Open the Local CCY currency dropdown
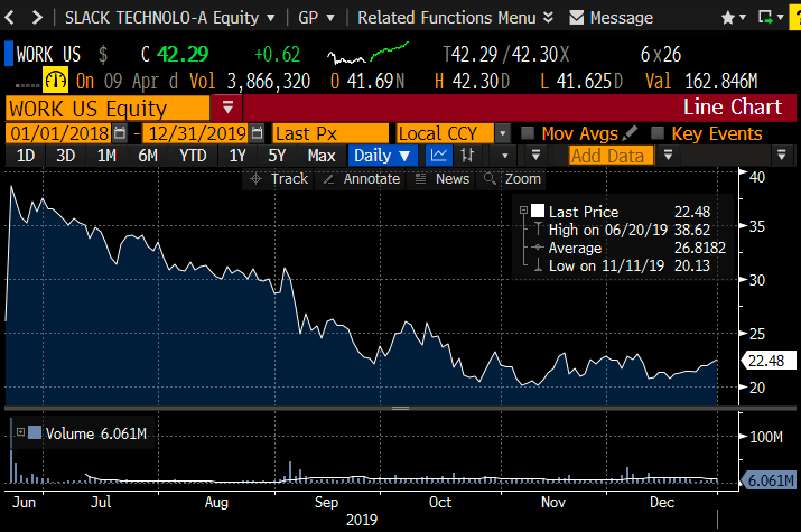 point(502,133)
